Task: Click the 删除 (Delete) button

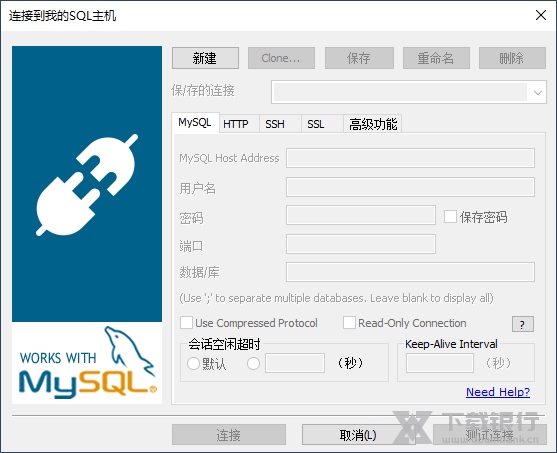Action: (512, 58)
